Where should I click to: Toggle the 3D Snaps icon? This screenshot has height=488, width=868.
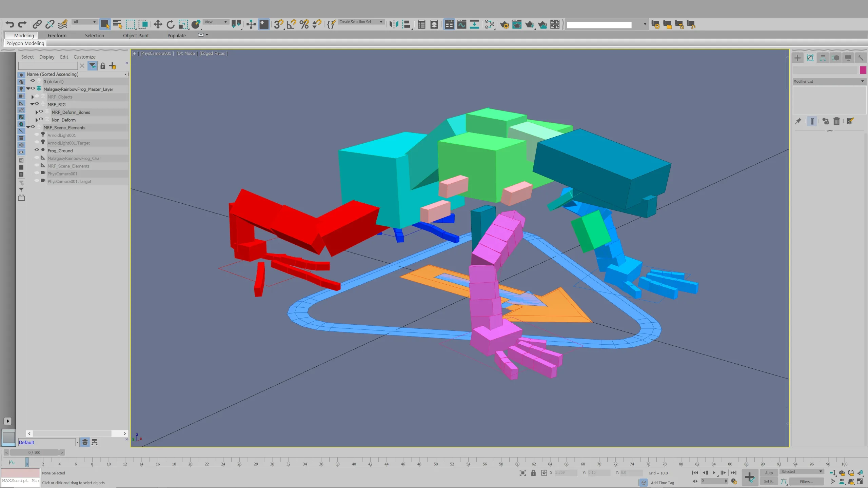click(279, 24)
